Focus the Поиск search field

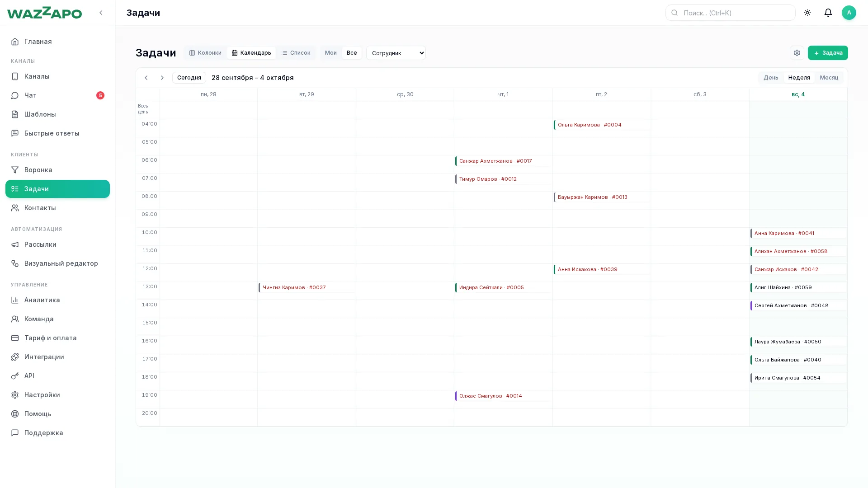731,13
